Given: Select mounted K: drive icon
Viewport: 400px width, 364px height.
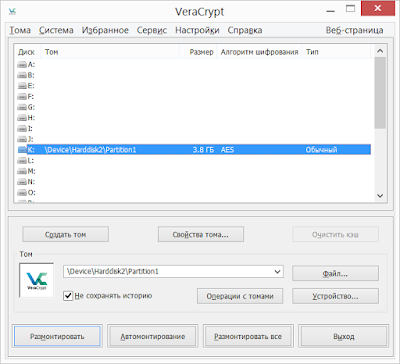Looking at the screenshot, I should click(x=22, y=150).
